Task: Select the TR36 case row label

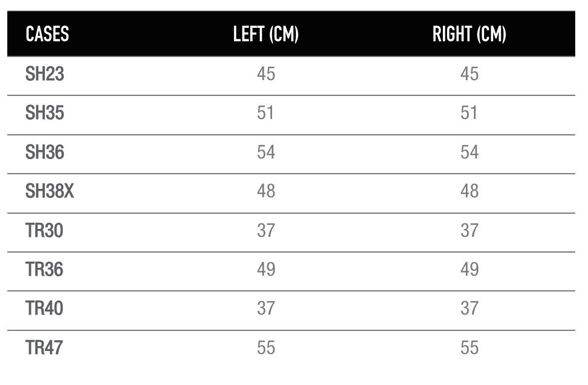Action: (44, 269)
